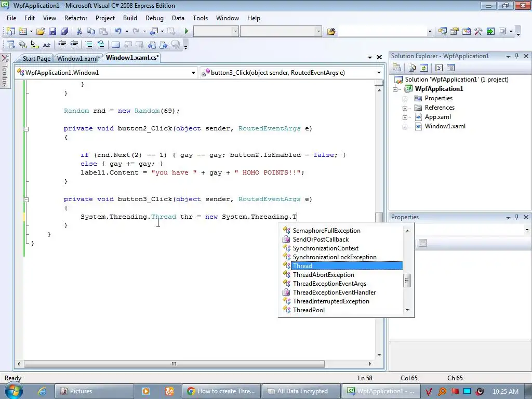Open the Windows Start button
This screenshot has height=399, width=532.
coord(14,391)
